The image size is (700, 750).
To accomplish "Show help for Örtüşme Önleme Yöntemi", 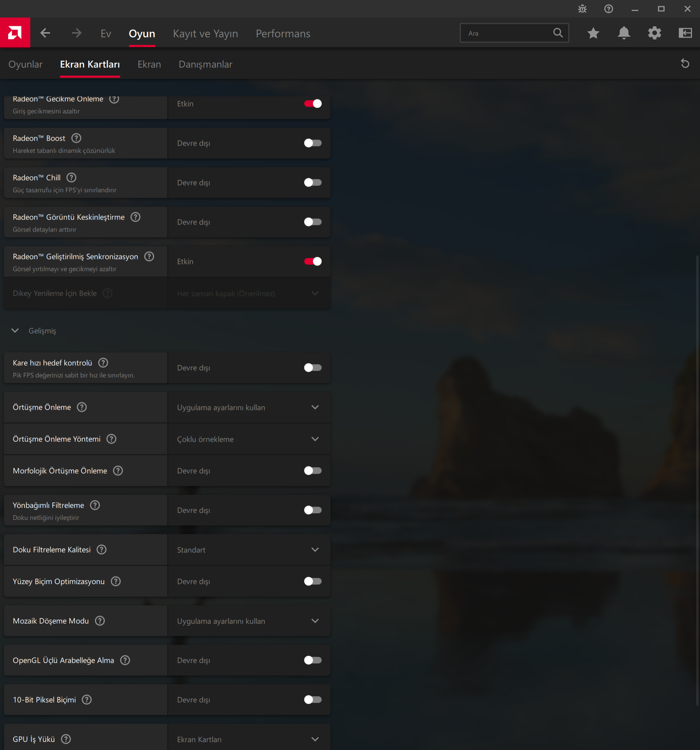I will (x=111, y=439).
